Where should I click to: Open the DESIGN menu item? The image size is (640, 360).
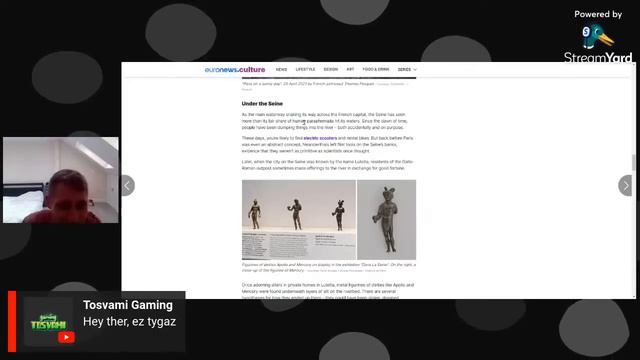[x=331, y=70]
